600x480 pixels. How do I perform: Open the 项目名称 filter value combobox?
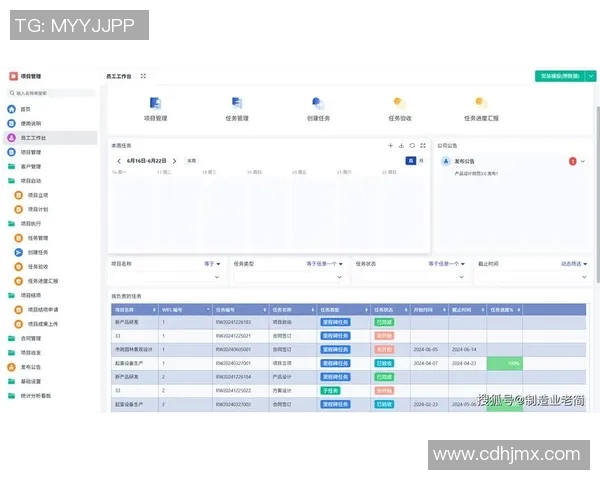pos(166,277)
